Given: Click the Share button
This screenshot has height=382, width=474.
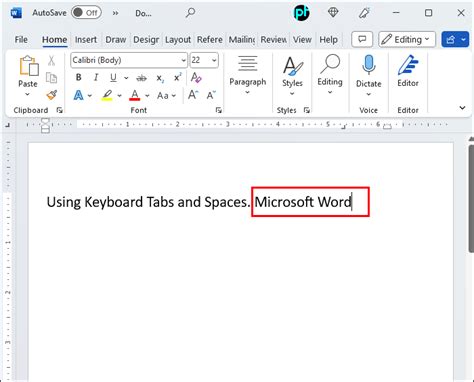Looking at the screenshot, I should [450, 39].
